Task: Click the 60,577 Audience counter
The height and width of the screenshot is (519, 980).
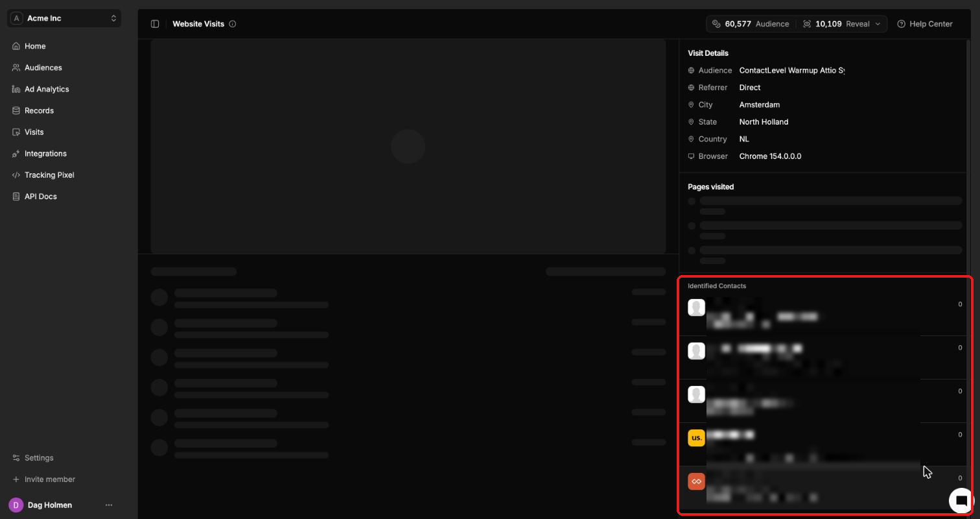Action: [x=751, y=24]
